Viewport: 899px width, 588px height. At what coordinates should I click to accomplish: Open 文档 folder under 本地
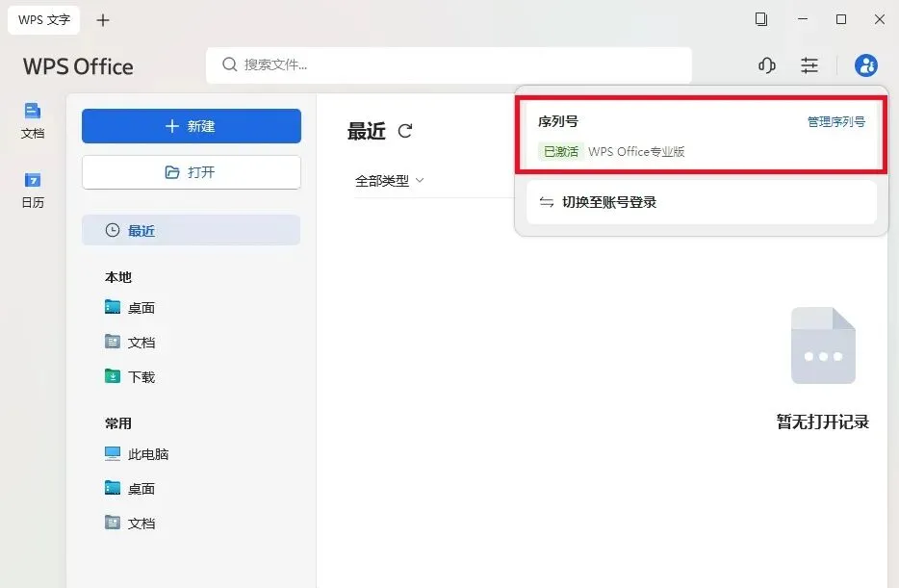(130, 343)
